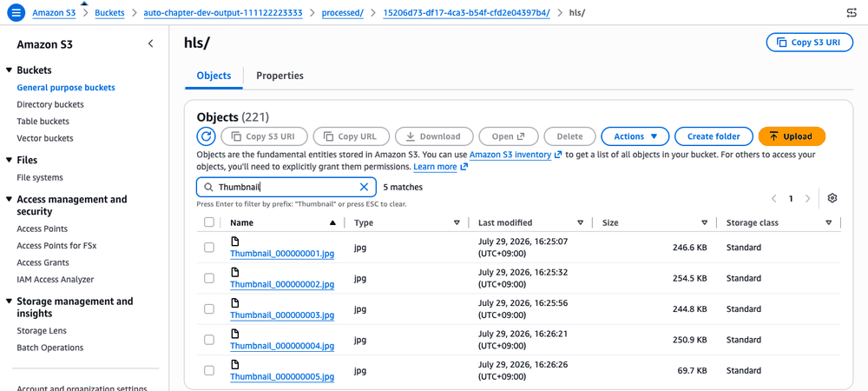The image size is (868, 391).
Task: Sort by Last modified column arrow
Action: point(580,222)
